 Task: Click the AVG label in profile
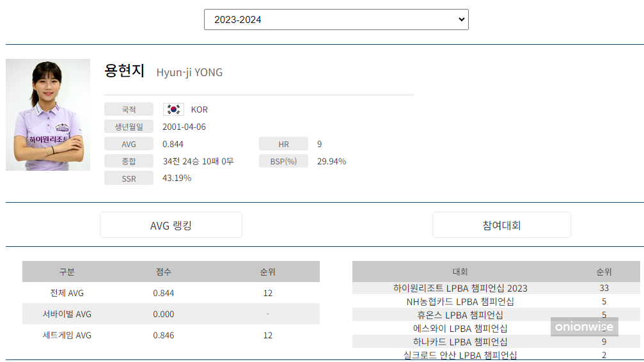(x=129, y=144)
